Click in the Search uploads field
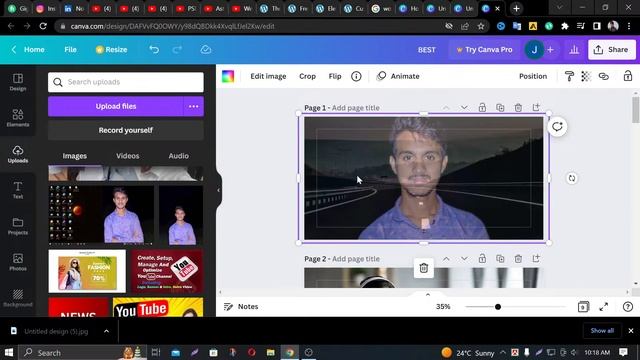This screenshot has width=640, height=360. [126, 82]
